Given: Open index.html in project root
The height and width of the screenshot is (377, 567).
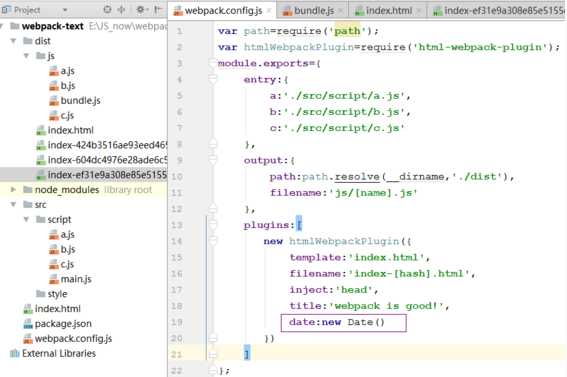Looking at the screenshot, I should coord(57,309).
